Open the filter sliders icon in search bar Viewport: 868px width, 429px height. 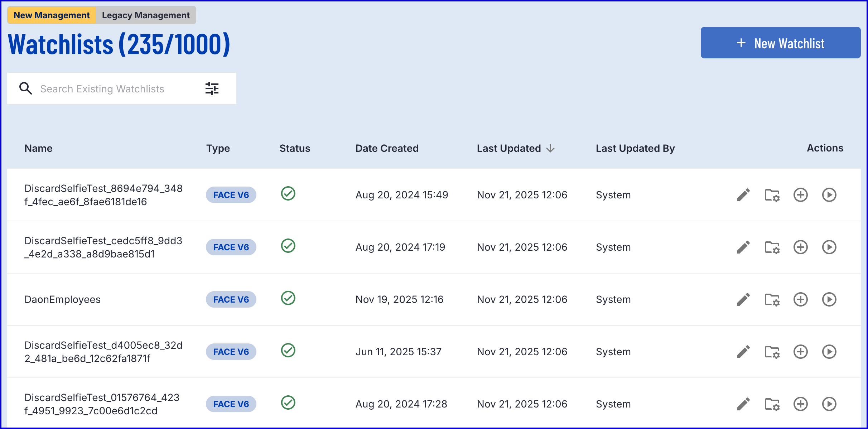(x=212, y=88)
